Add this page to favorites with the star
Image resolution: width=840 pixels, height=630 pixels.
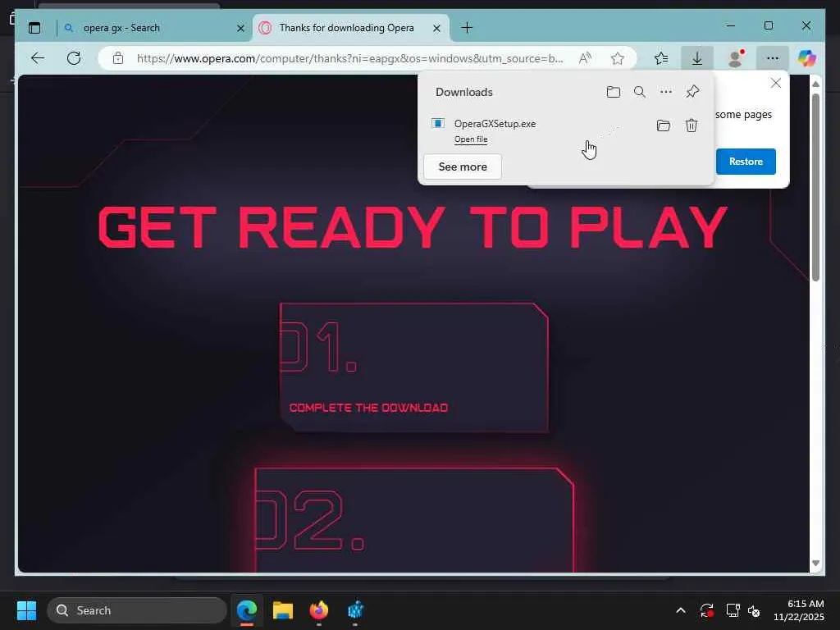(x=618, y=58)
